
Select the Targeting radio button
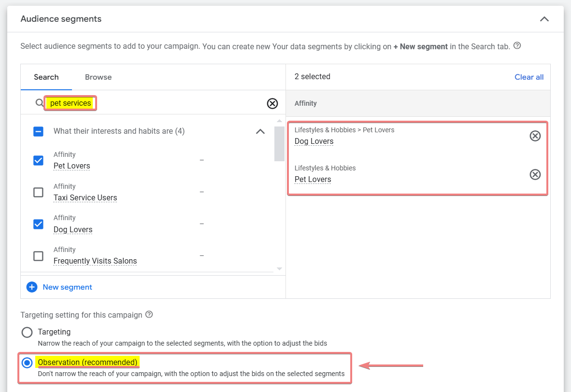[x=27, y=332]
